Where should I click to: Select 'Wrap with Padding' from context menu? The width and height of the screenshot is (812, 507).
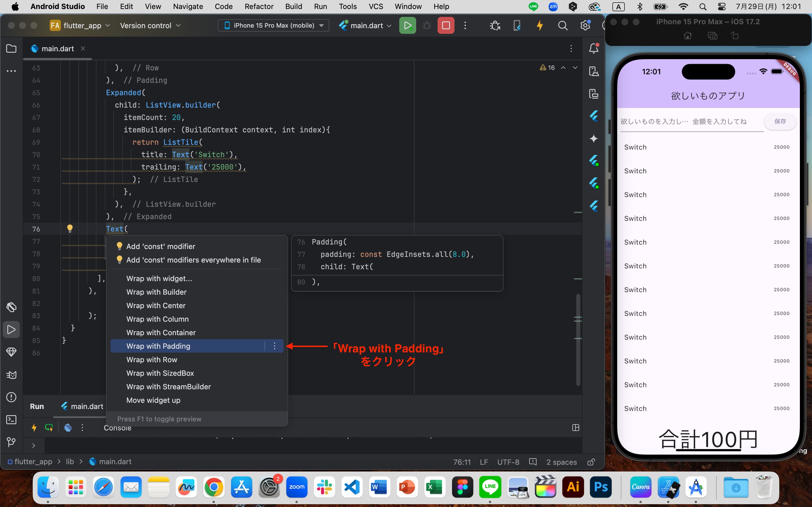point(158,346)
